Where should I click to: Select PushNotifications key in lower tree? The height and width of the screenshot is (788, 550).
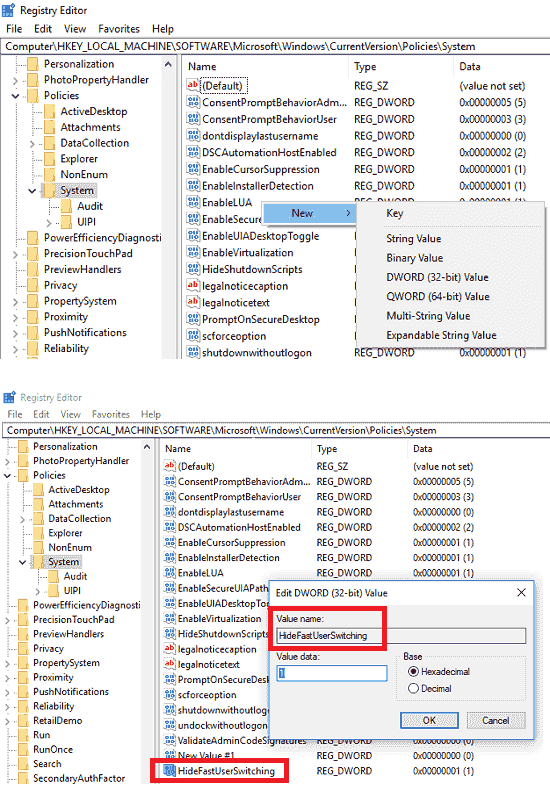pos(71,692)
